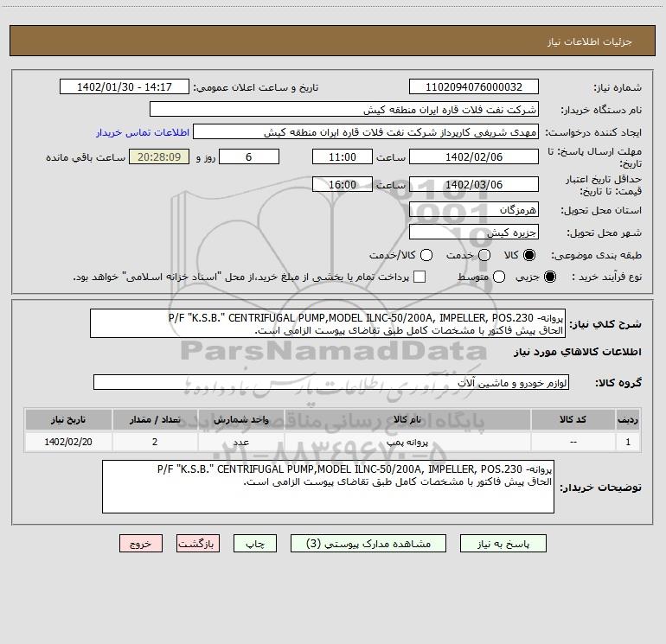The image size is (666, 644).
Task: Click the نام کالا column header
Action: point(407,420)
